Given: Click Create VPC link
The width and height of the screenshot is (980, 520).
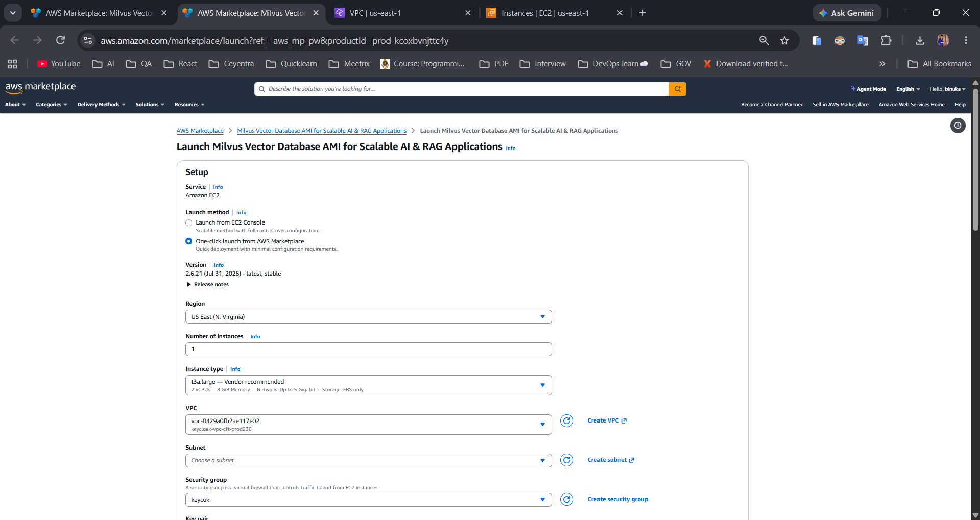Looking at the screenshot, I should [x=607, y=420].
